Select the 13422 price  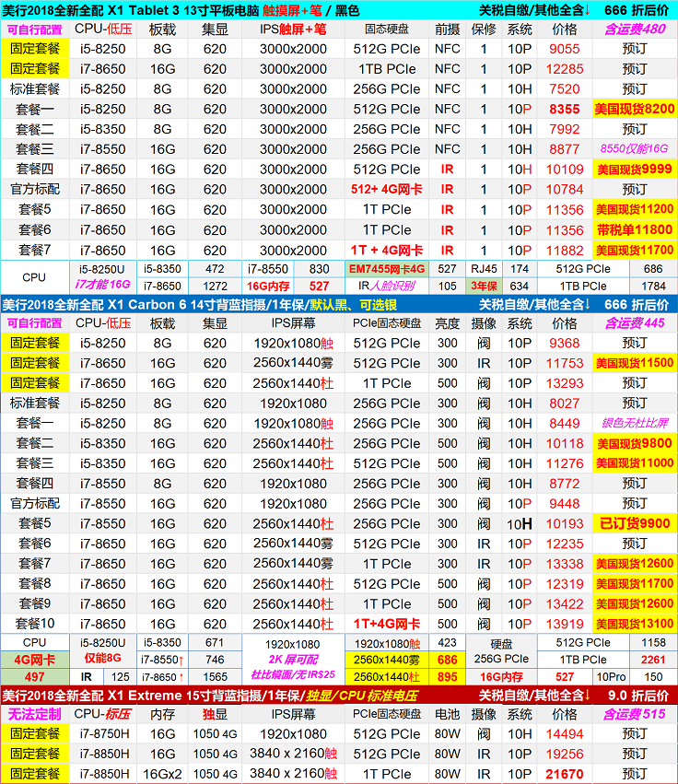(565, 604)
